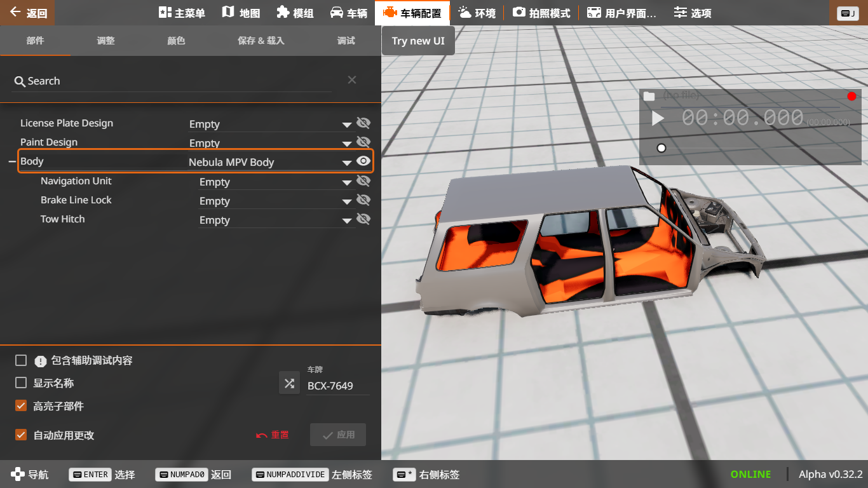Click the keyboard J shortcut icon
868x488 pixels.
(x=848, y=13)
